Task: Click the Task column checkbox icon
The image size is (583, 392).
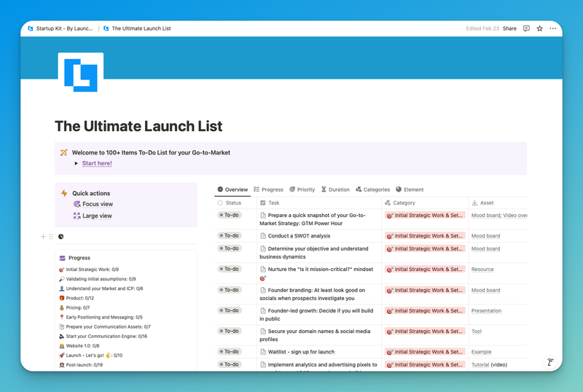Action: (263, 203)
